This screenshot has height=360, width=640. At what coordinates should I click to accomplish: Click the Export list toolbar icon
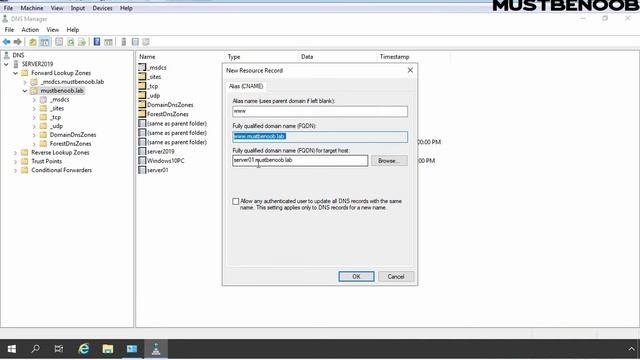tap(82, 42)
